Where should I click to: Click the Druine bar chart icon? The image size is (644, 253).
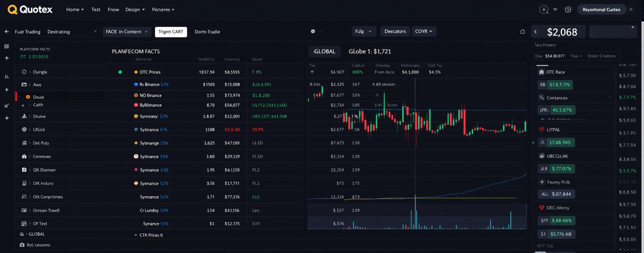point(24,116)
